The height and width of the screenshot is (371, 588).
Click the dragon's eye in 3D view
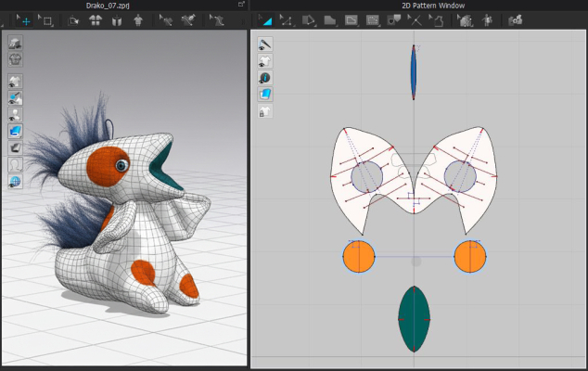pyautogui.click(x=122, y=165)
